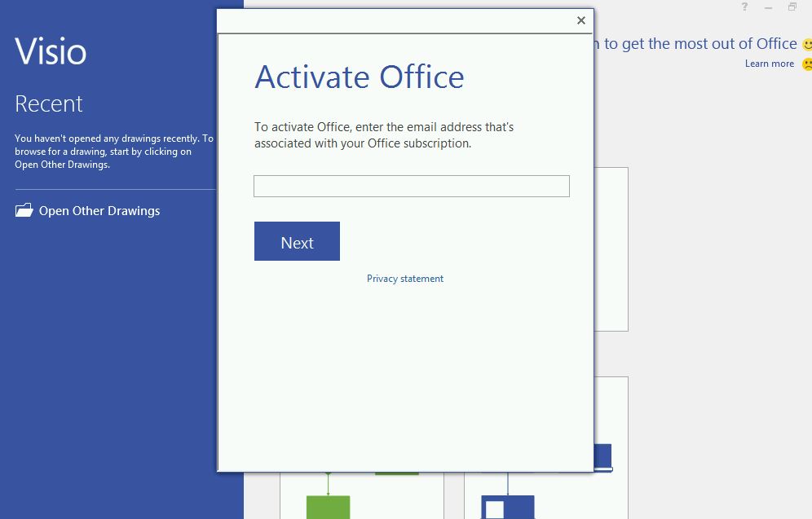The image size is (812, 519).
Task: Follow the Learn more link
Action: pos(768,63)
